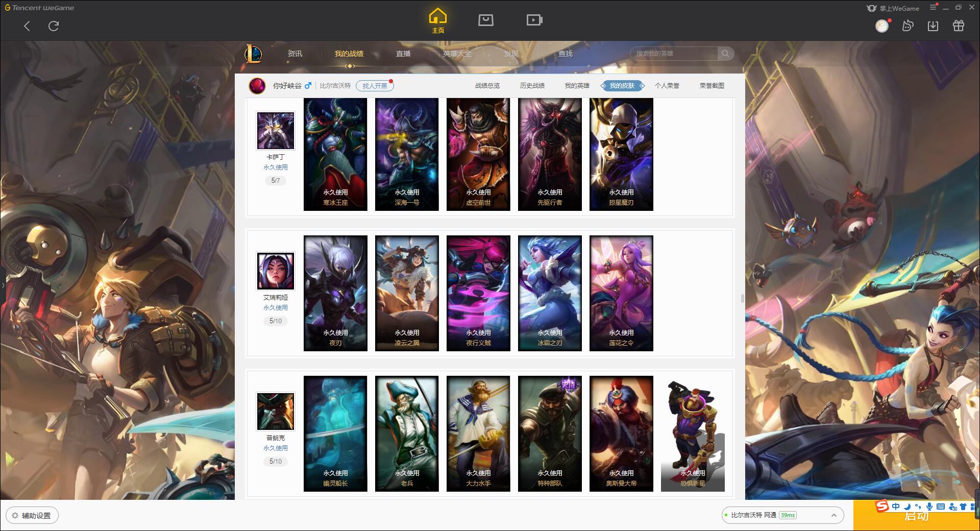This screenshot has height=531, width=980.
Task: Open the 幽灵船长 skin card
Action: [335, 433]
